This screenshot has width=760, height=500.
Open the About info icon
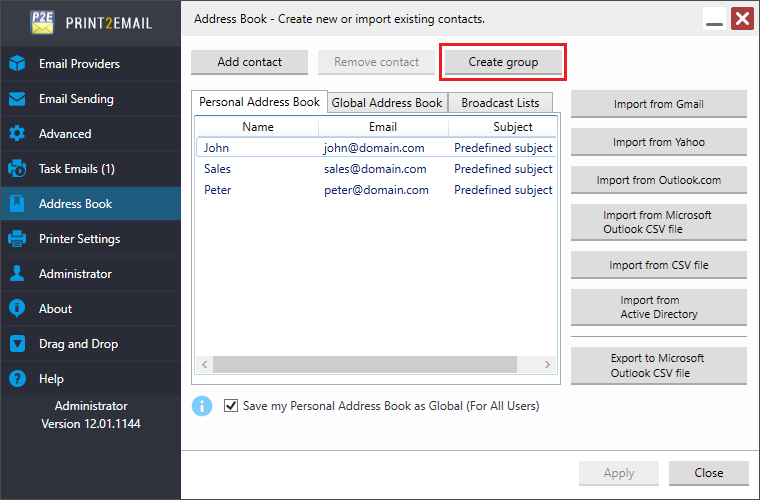(17, 308)
